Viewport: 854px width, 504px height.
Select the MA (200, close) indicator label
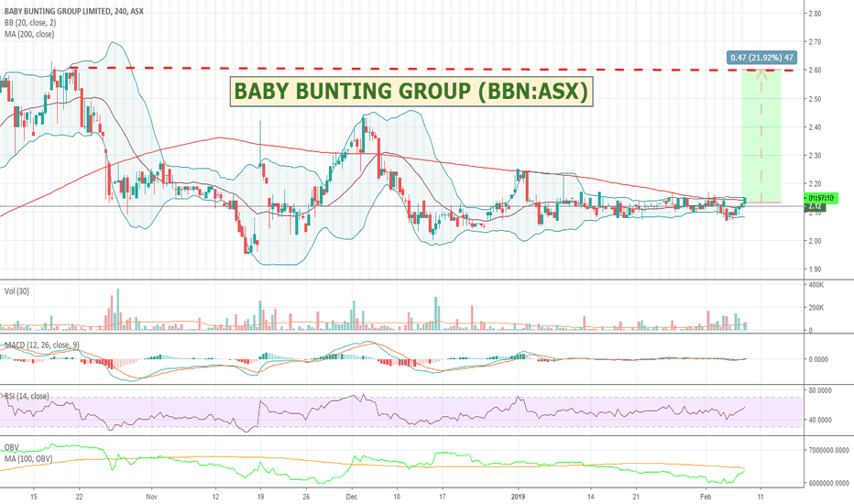tap(29, 34)
